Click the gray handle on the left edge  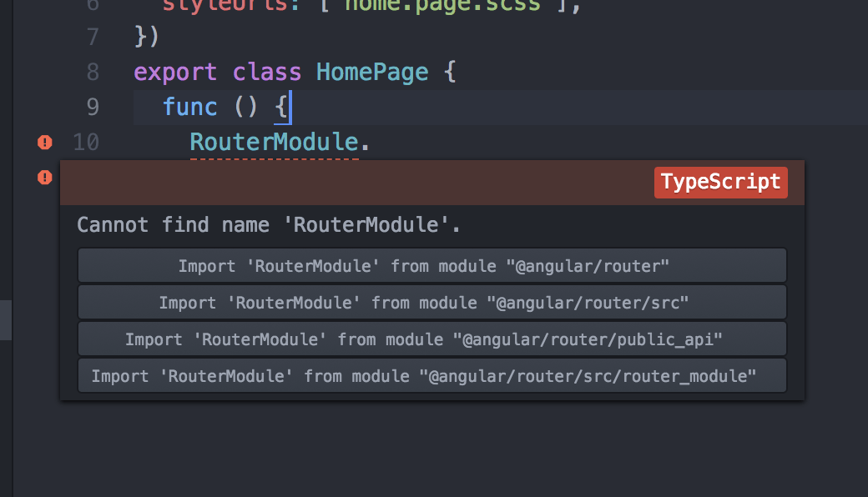[6, 321]
